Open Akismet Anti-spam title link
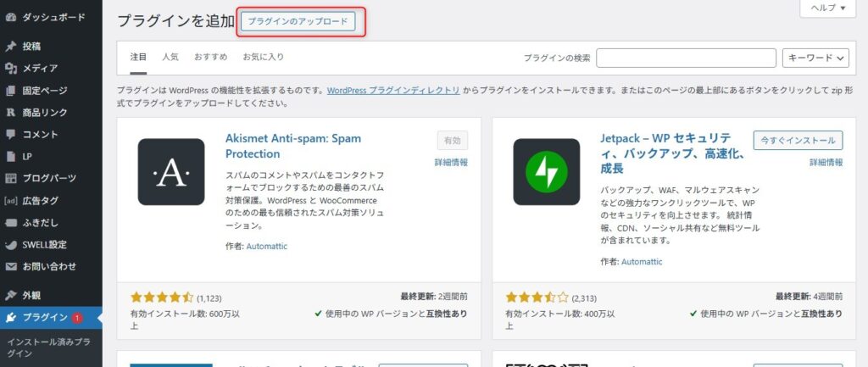 point(292,146)
